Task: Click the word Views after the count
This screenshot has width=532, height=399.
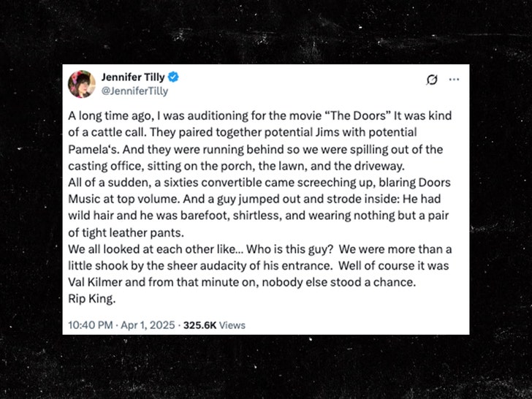Action: [232, 325]
